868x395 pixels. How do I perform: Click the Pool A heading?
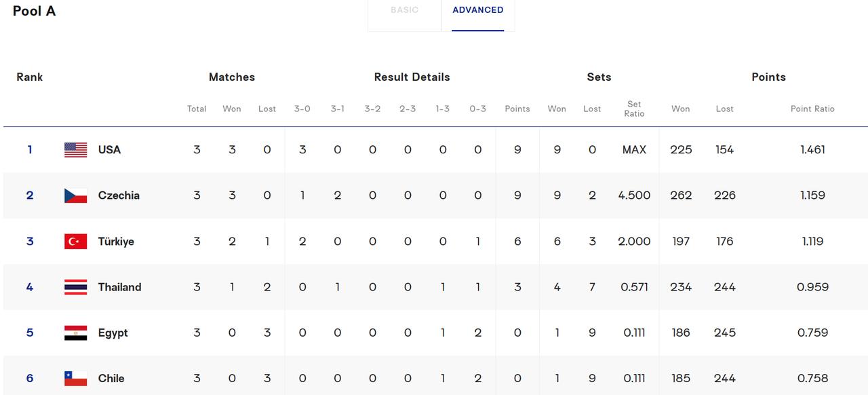pos(34,11)
